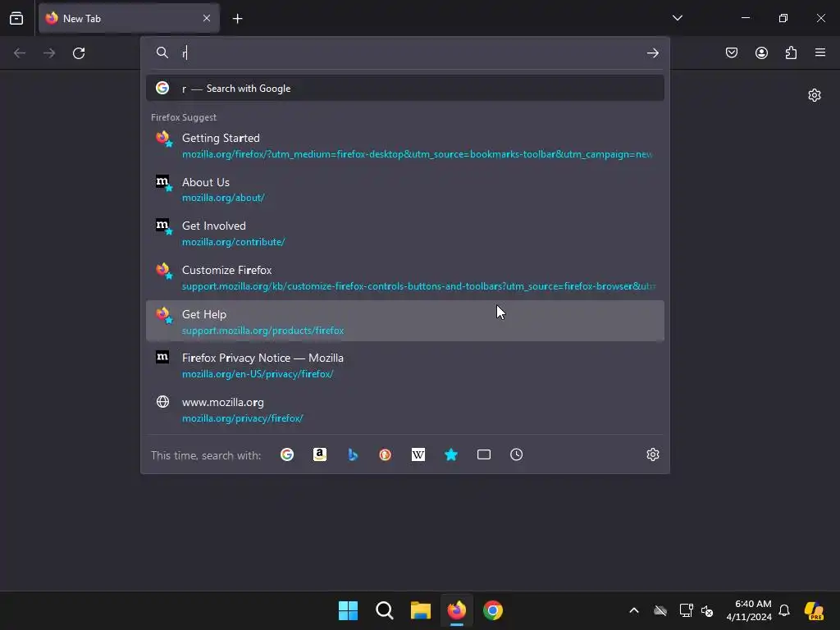Search this time with Amazon
840x630 pixels.
(320, 454)
